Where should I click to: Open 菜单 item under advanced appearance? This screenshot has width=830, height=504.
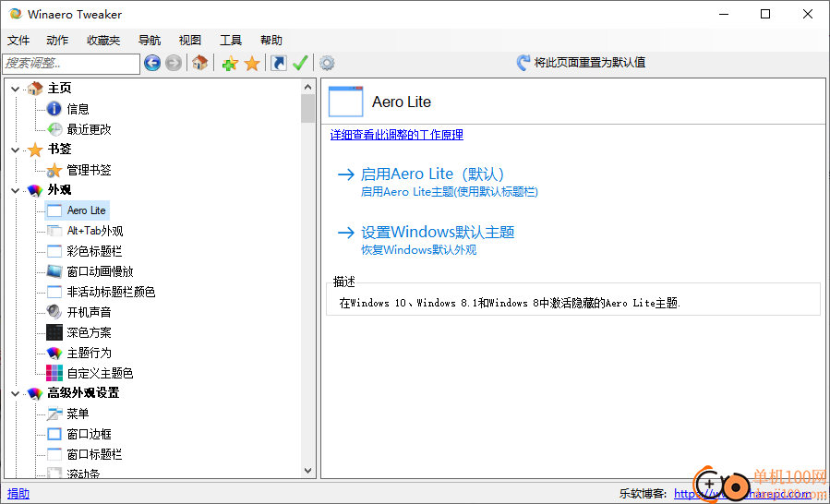coord(78,414)
